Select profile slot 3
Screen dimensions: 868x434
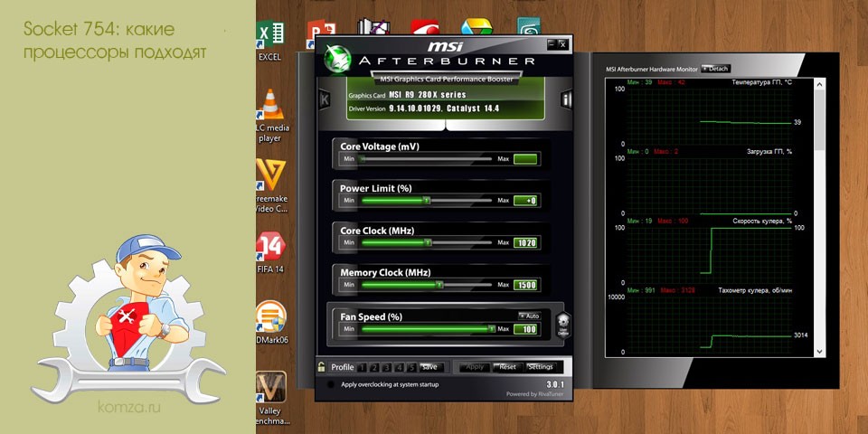[387, 367]
